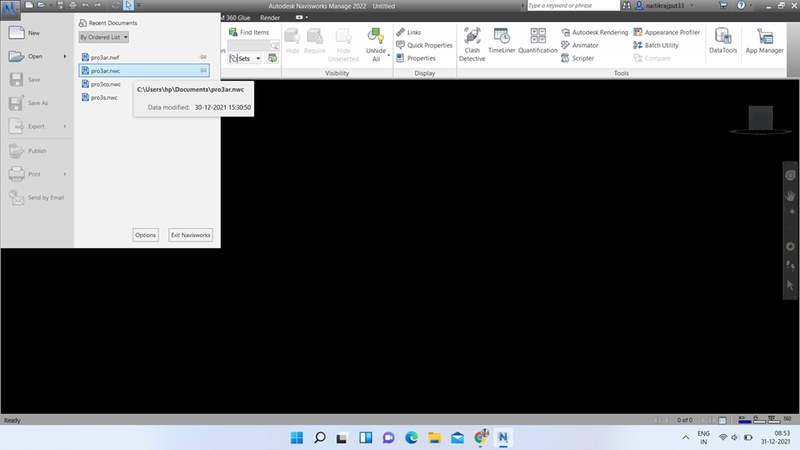Click the Quick Find text box
Viewport: 800px width, 450px height.
(249, 45)
